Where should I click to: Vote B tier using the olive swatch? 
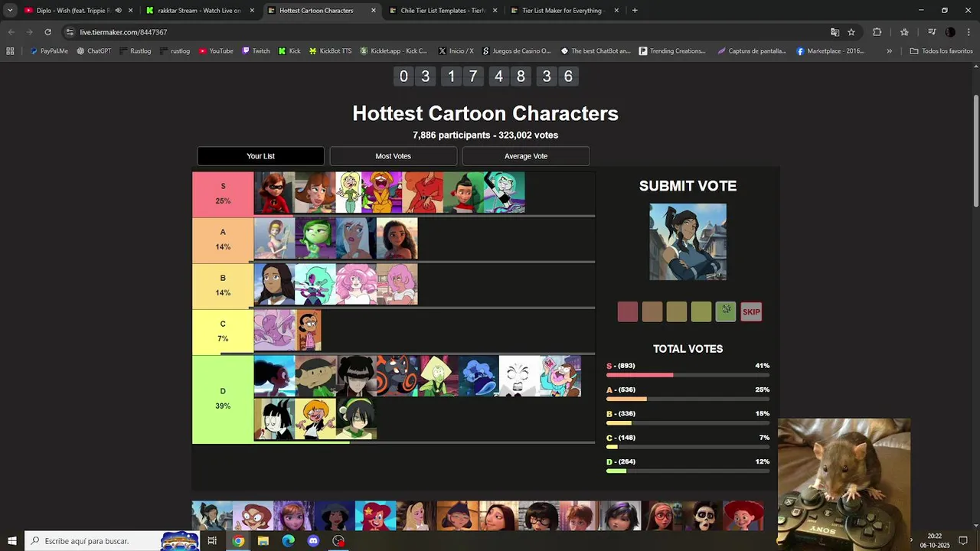[x=676, y=311]
